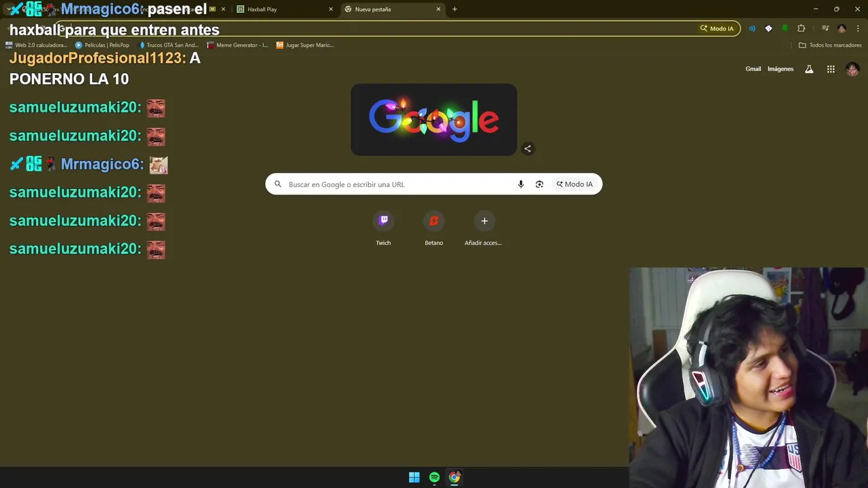Open Web 2.0 calculadora bookmark
Screen dimensions: 868x488
click(x=36, y=45)
